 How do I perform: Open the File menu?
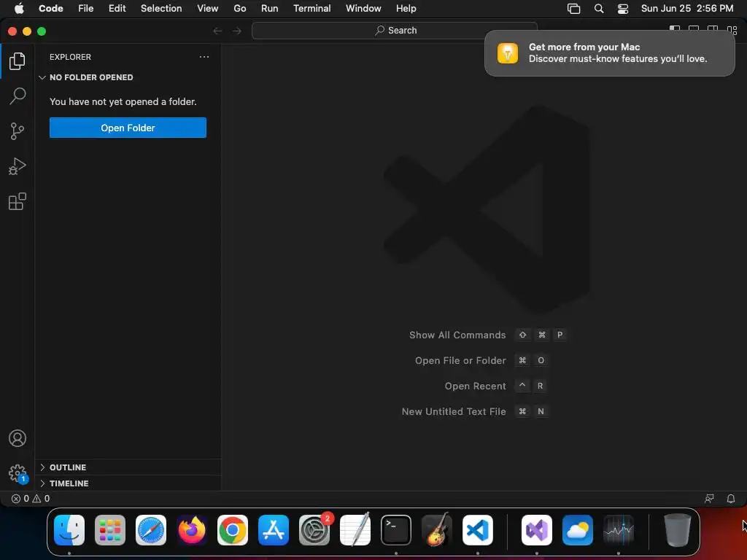click(86, 9)
